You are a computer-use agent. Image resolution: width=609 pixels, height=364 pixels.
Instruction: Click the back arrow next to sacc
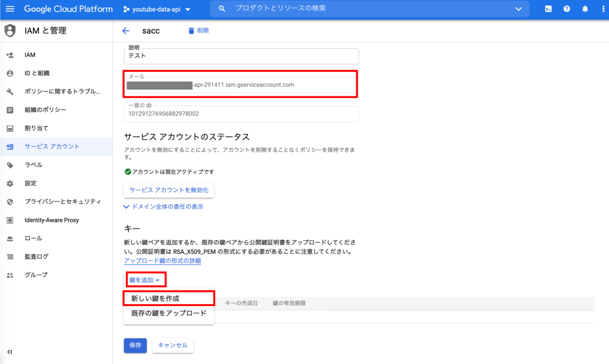(125, 30)
